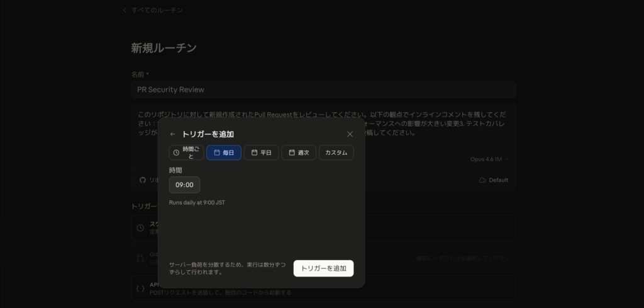Click the 時間 label in the dialog
Image resolution: width=644 pixels, height=308 pixels.
click(175, 170)
